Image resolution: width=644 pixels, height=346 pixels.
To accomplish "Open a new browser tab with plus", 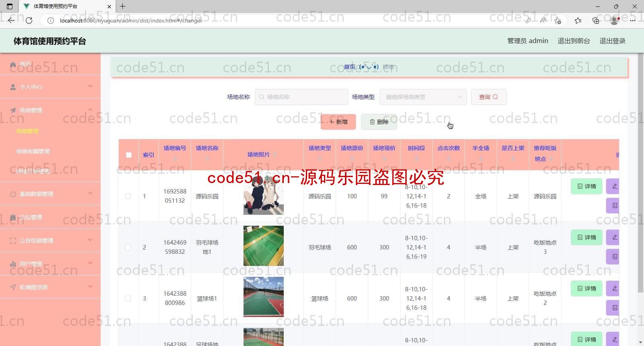I will coord(123,6).
